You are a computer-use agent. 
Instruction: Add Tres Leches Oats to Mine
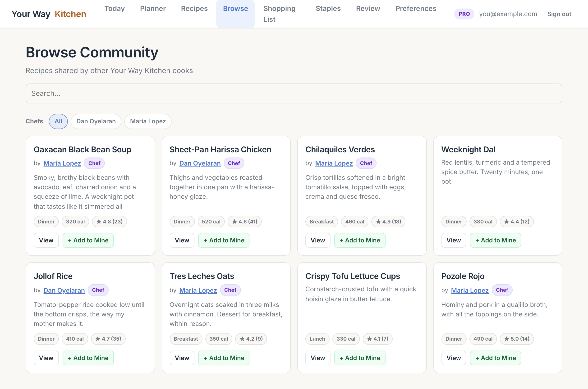point(224,358)
